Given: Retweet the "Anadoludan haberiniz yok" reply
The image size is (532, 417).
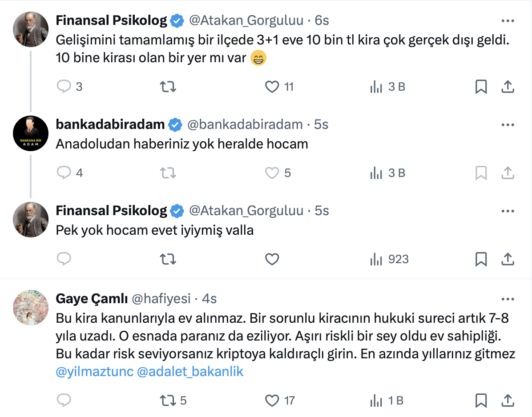Looking at the screenshot, I should pyautogui.click(x=168, y=172).
